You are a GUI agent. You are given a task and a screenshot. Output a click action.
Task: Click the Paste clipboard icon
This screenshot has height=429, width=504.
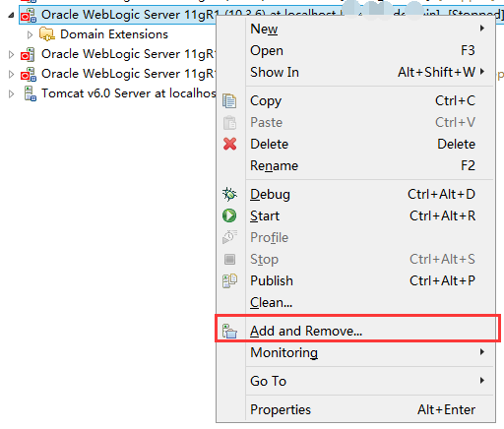(229, 123)
